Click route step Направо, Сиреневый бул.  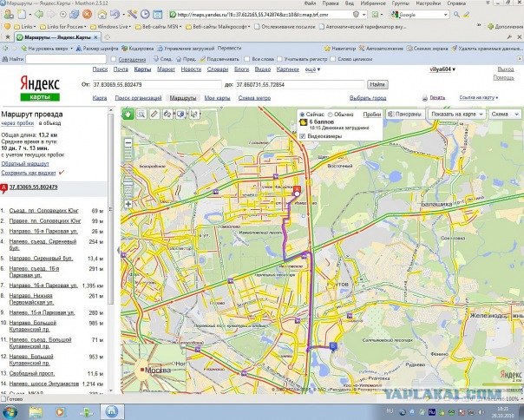(41, 259)
